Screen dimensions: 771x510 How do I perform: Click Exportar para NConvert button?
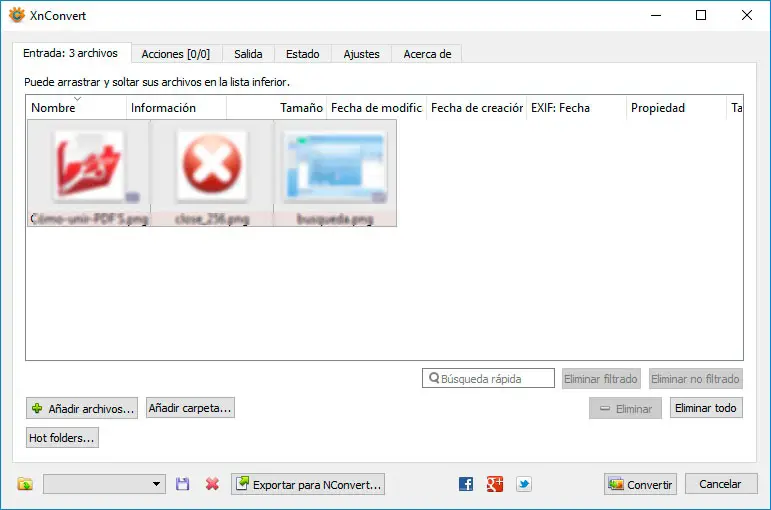click(x=308, y=484)
